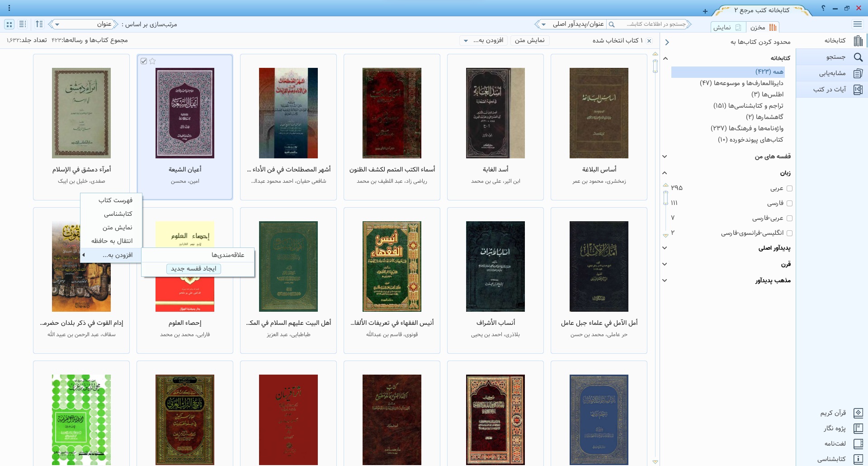868x466 pixels.
Task: Click ایجاد قفسه جدید button
Action: [x=193, y=269]
